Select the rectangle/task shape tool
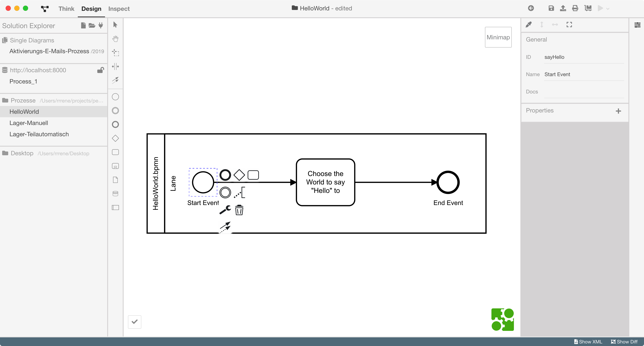This screenshot has width=644, height=346. pyautogui.click(x=115, y=152)
